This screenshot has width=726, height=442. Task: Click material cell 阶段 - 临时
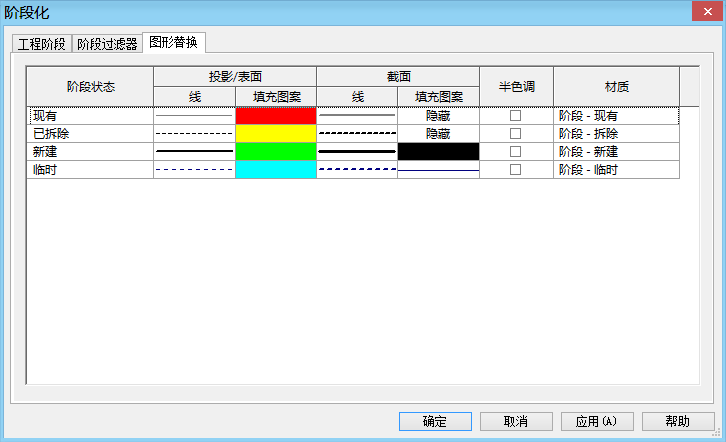click(616, 169)
